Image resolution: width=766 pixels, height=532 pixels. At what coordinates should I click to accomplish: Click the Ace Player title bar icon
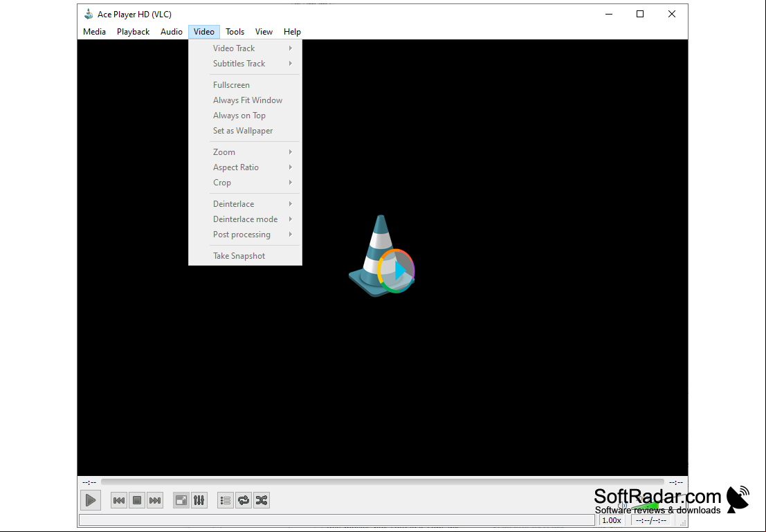89,14
